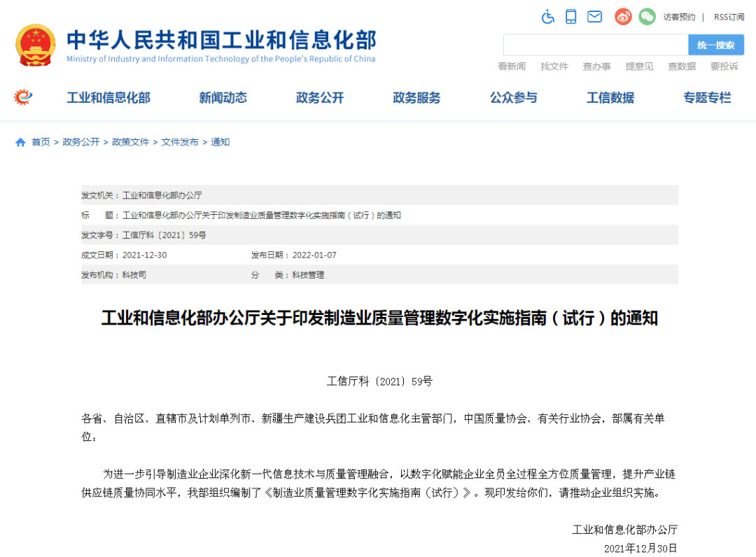Open the 工信数据 menu
The image size is (756, 557).
click(610, 98)
